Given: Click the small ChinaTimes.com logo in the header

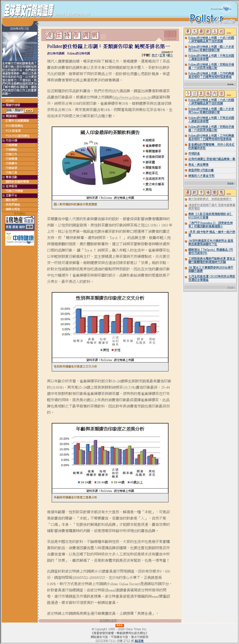Looking at the screenshot, I should click(221, 9).
